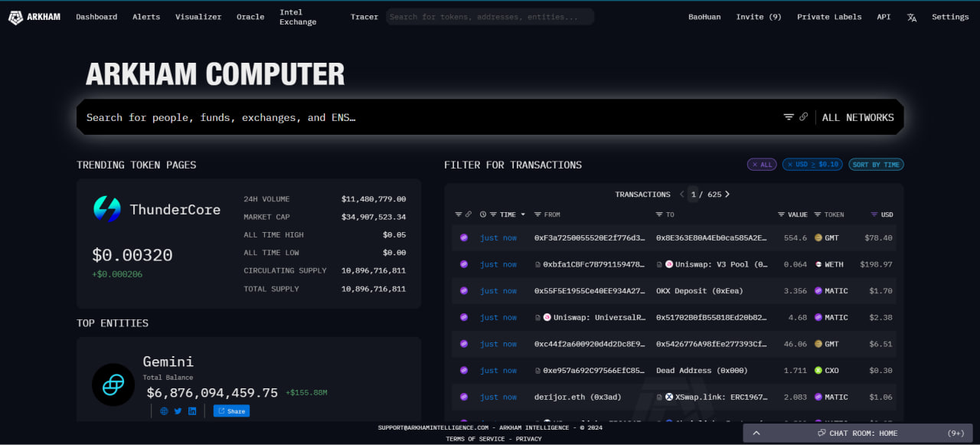Open the TIME column sort dropdown arrow
Viewport: 980px width, 445px height.
(x=523, y=214)
